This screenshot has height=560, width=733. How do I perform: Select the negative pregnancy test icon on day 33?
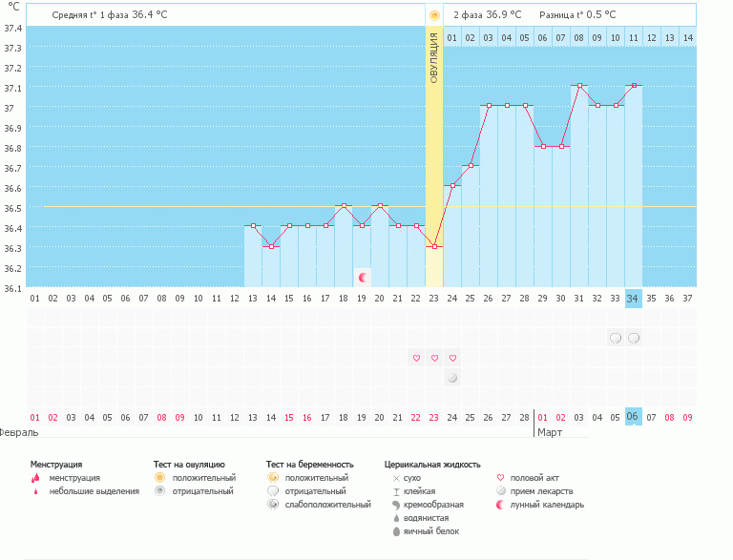(616, 338)
